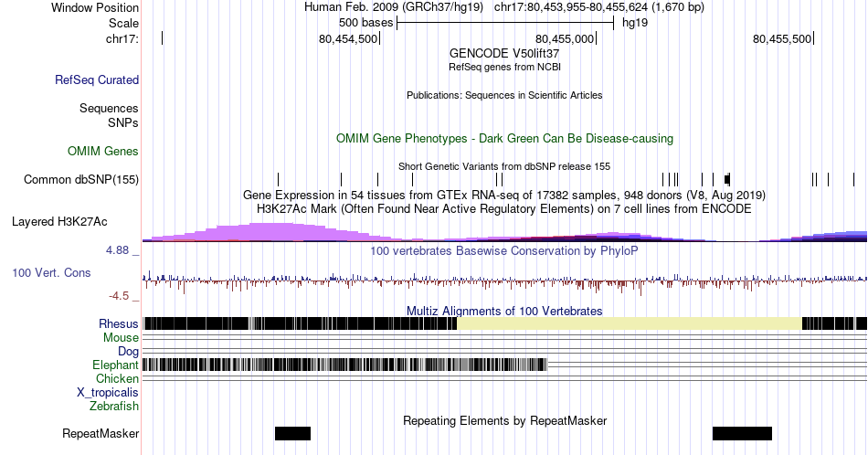Click the GTEx Gene Expression track title
The width and height of the screenshot is (868, 455).
504,195
